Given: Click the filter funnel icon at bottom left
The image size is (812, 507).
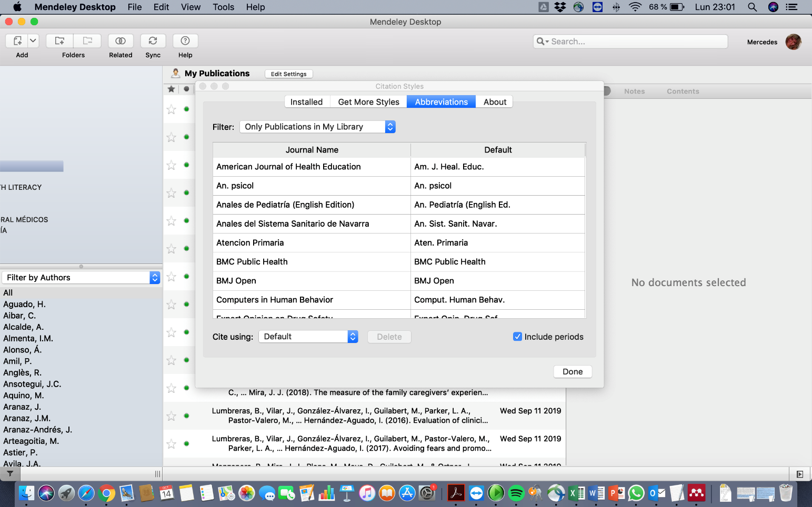Looking at the screenshot, I should (x=10, y=474).
